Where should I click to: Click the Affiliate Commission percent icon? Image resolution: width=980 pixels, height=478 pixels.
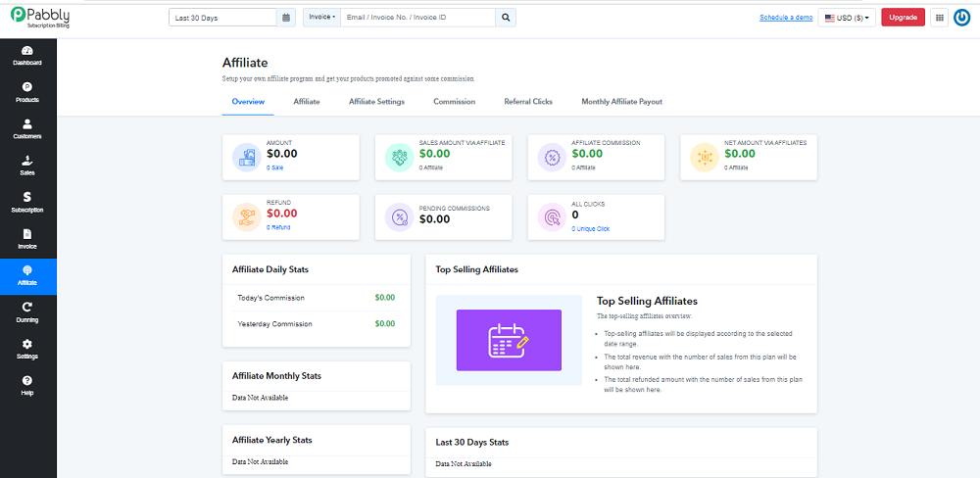(552, 158)
